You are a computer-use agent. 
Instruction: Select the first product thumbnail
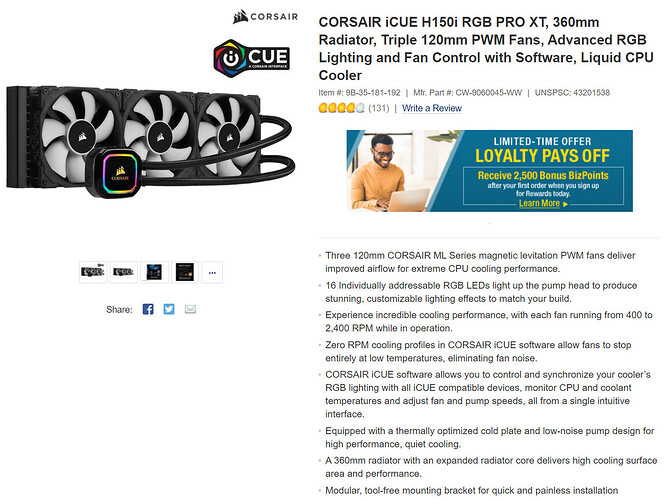[x=93, y=272]
